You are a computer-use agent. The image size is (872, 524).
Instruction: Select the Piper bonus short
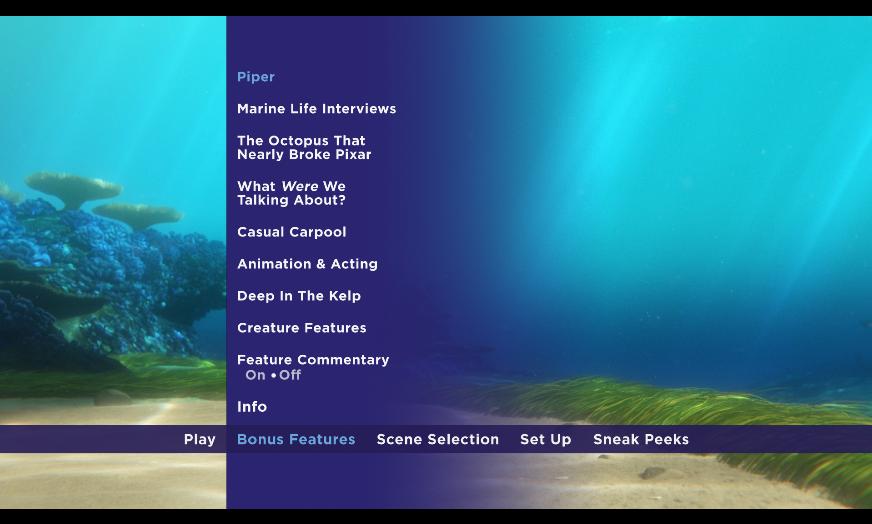tap(255, 77)
